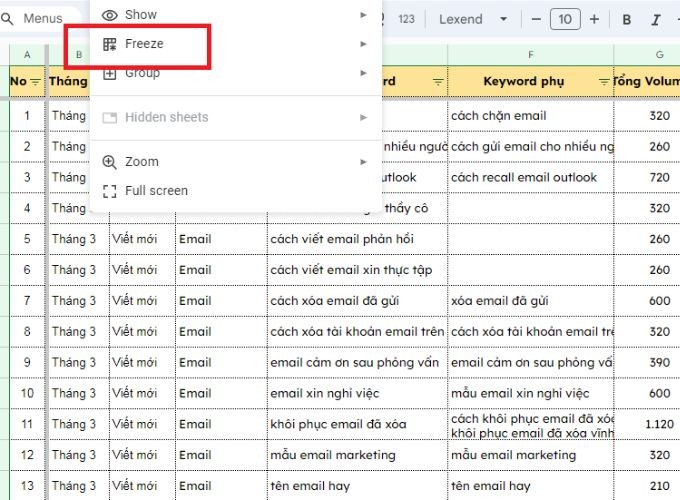Click the font size field showing 10
This screenshot has height=500, width=680.
coord(565,19)
